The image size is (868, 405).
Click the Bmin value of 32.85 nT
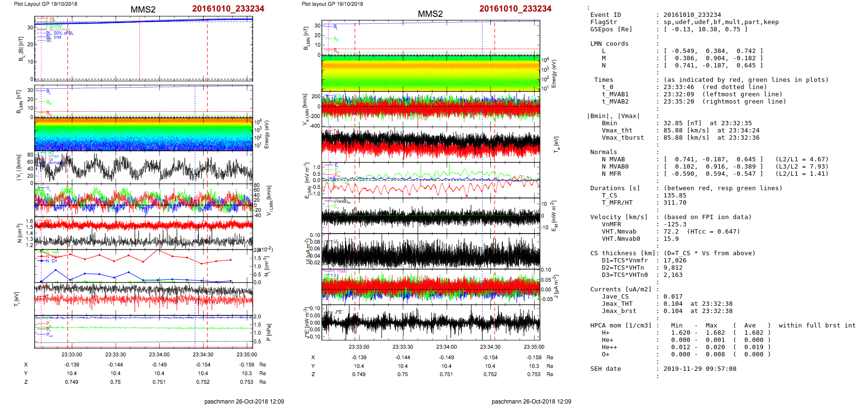pyautogui.click(x=674, y=123)
